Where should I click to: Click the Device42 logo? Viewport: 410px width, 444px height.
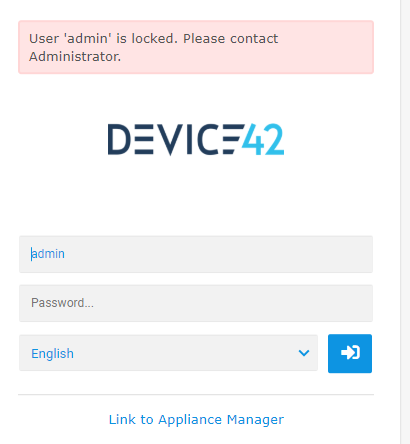pyautogui.click(x=196, y=139)
